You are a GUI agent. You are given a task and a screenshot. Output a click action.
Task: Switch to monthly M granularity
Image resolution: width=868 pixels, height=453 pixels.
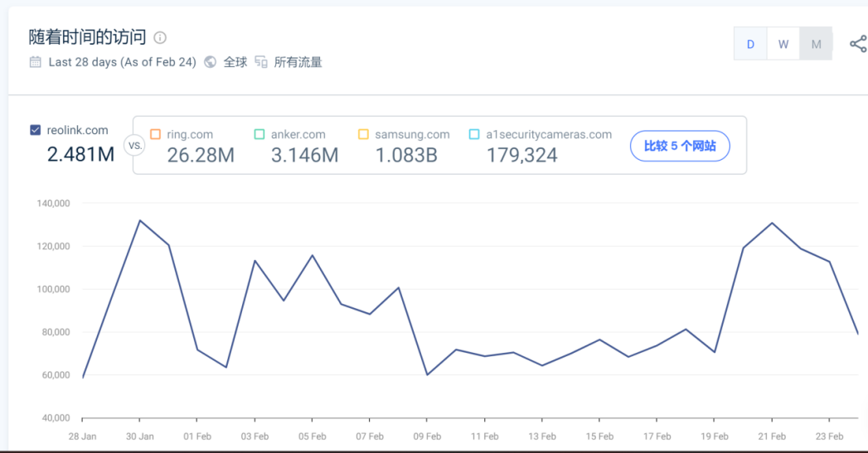[816, 44]
